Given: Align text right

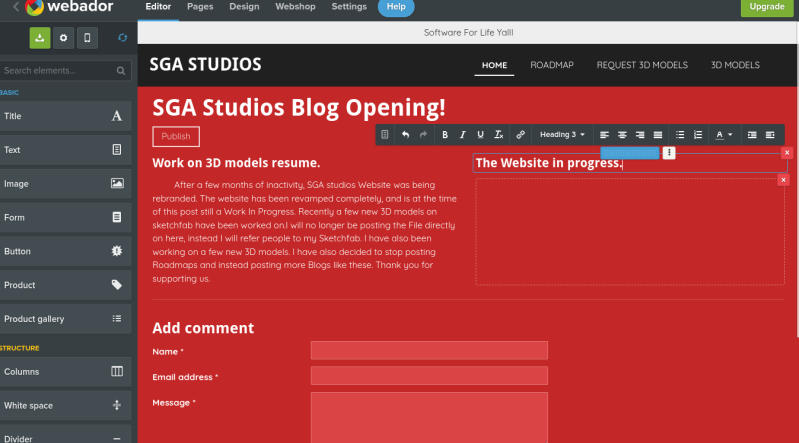Looking at the screenshot, I should pyautogui.click(x=640, y=135).
